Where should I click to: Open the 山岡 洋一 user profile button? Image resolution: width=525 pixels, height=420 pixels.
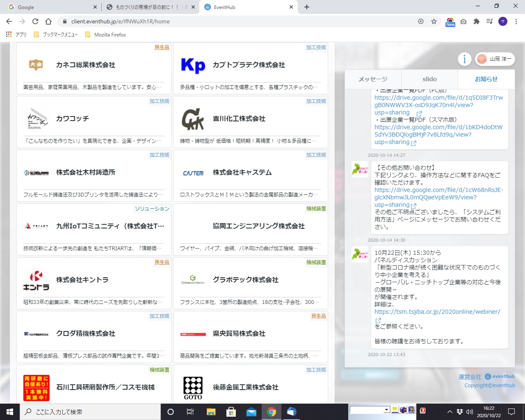point(495,59)
